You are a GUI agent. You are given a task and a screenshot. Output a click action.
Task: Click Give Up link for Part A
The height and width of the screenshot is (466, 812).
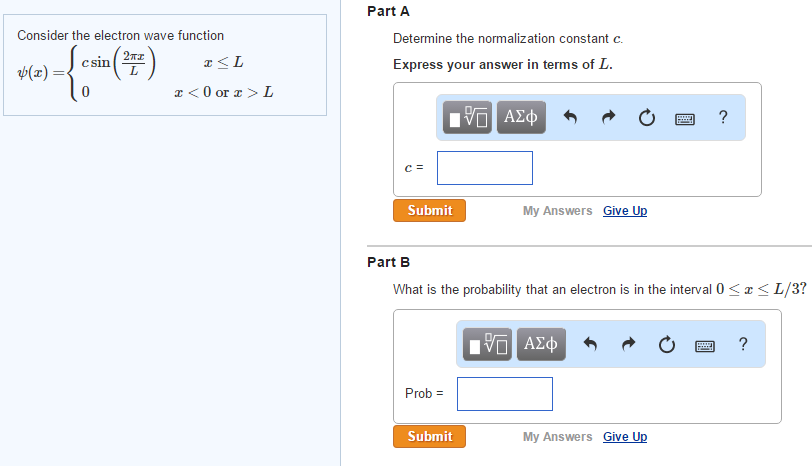tap(625, 211)
